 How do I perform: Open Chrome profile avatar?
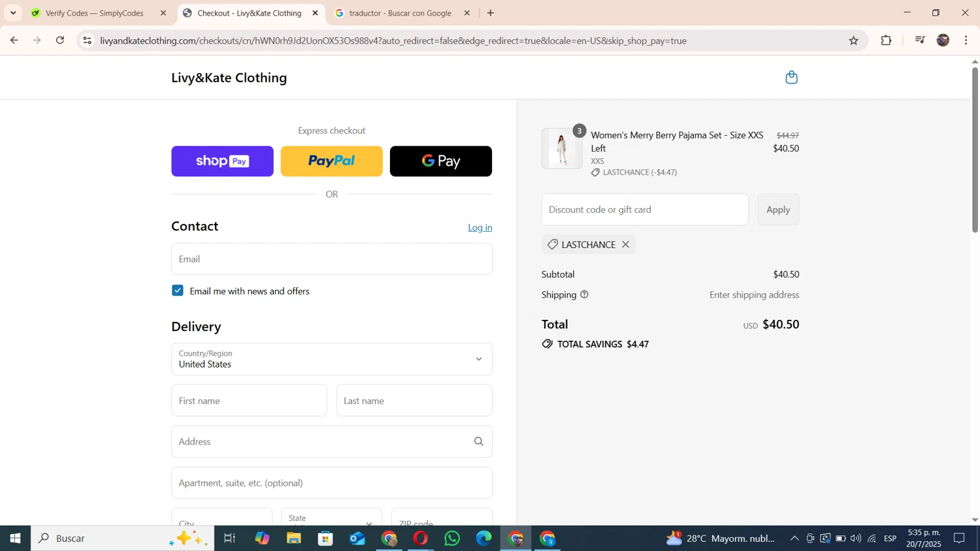tap(943, 40)
